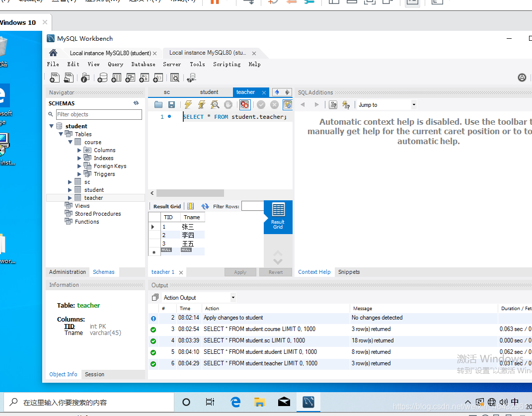Close the teacher 1 result tab
Image resolution: width=532 pixels, height=416 pixels.
181,272
